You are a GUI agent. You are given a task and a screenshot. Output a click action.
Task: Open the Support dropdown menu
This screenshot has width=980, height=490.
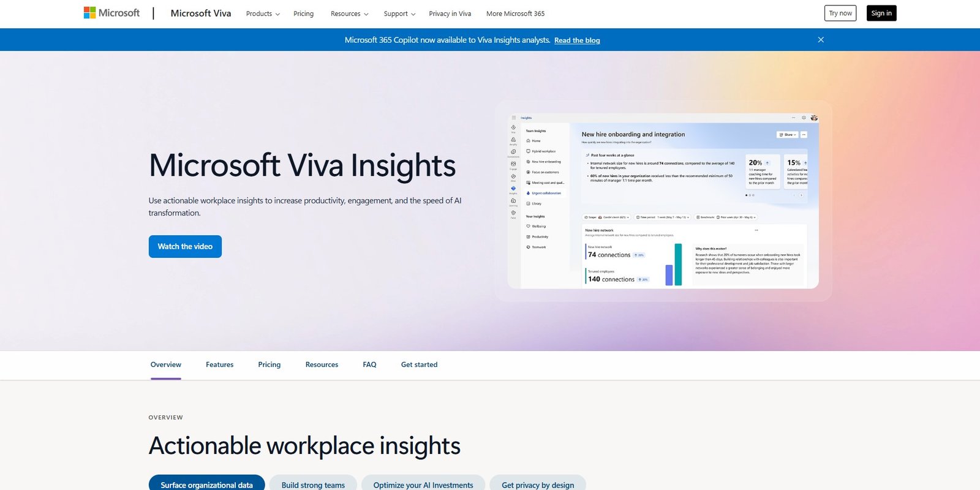[399, 13]
